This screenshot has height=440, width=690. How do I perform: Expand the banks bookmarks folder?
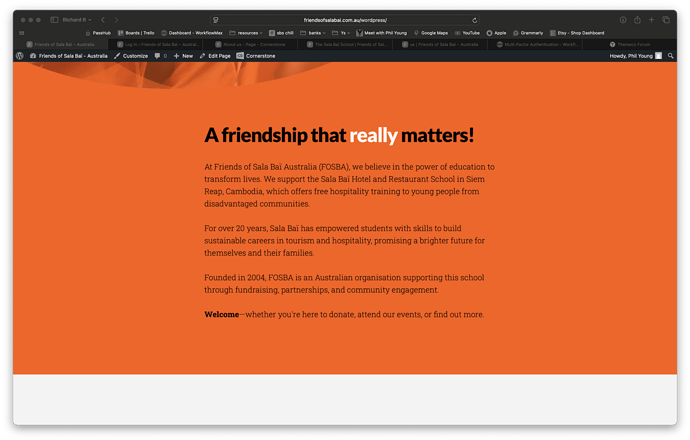pos(313,33)
